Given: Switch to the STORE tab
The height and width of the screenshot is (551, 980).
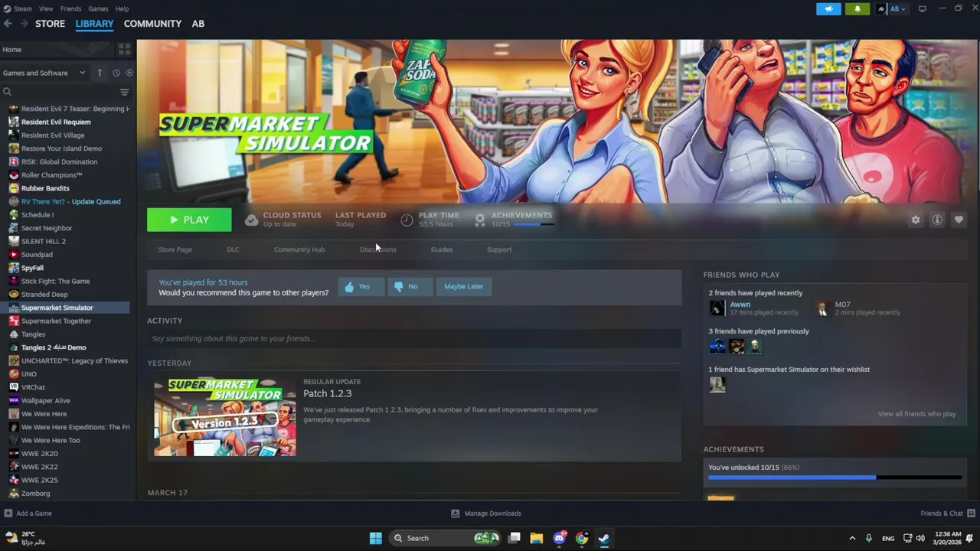Looking at the screenshot, I should 50,24.
